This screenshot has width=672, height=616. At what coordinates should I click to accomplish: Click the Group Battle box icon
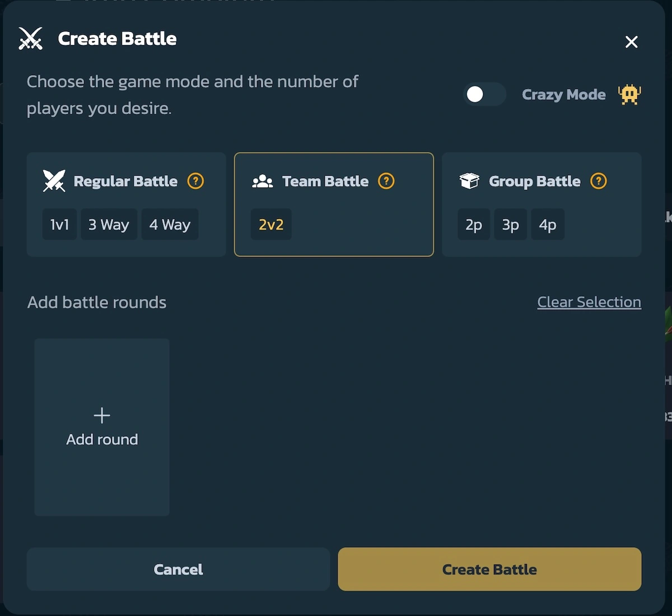pos(469,180)
